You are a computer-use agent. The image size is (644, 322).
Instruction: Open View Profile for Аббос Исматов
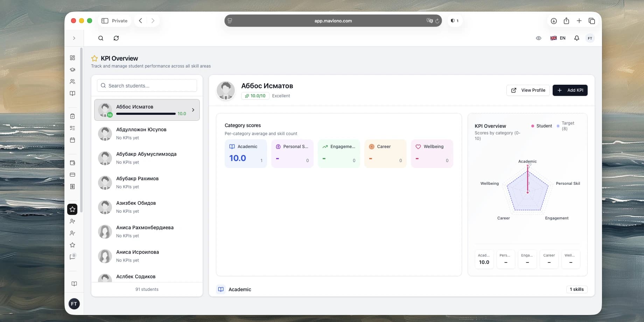point(528,90)
